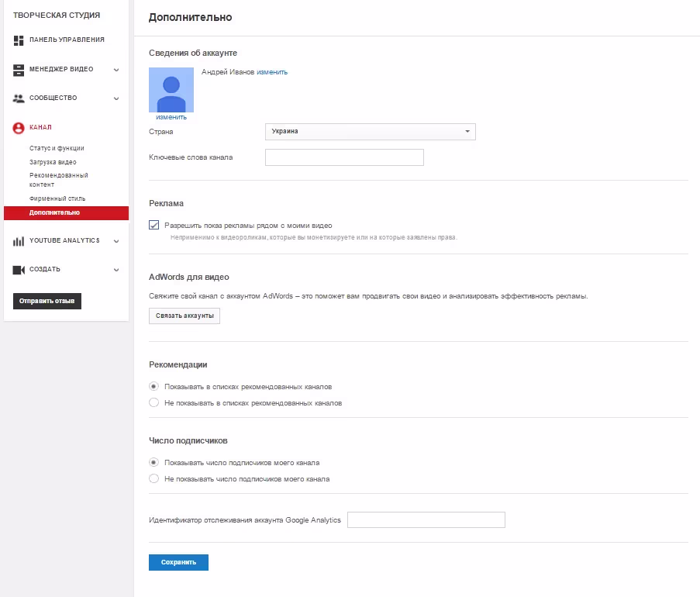This screenshot has width=700, height=597.
Task: Expand the Менеджер видео chevron
Action: pyautogui.click(x=116, y=70)
